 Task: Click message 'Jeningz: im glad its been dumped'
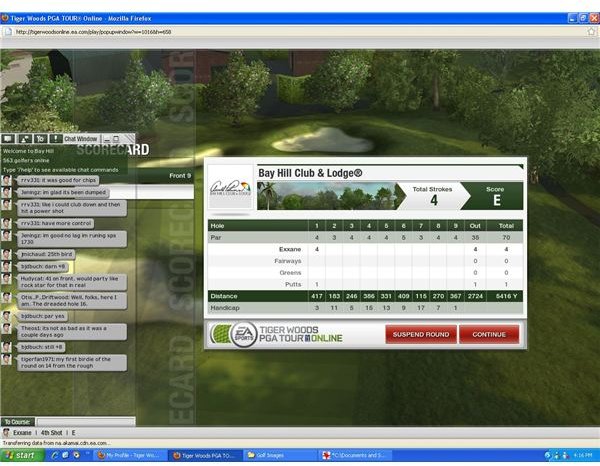click(64, 192)
